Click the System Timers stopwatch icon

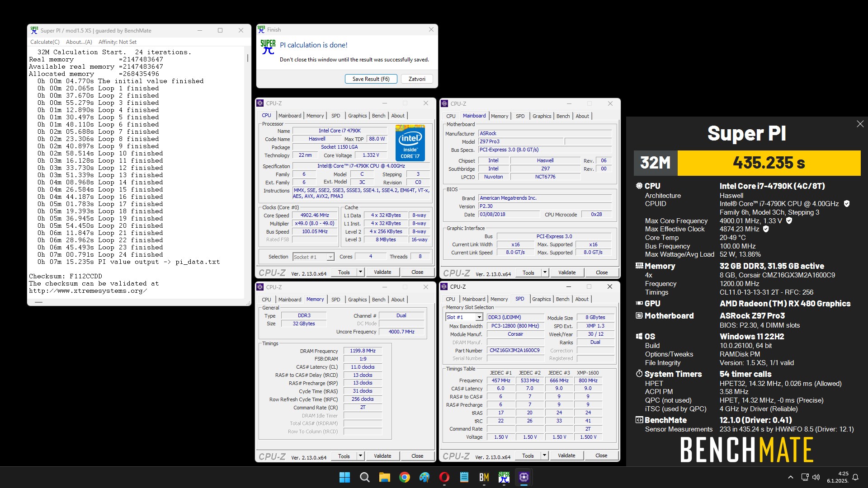(x=639, y=374)
